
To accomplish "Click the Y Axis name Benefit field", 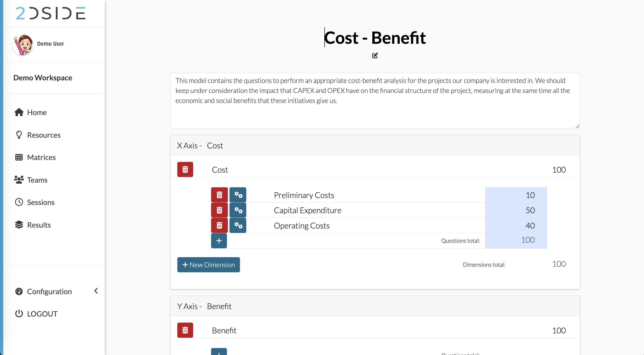I will click(219, 306).
